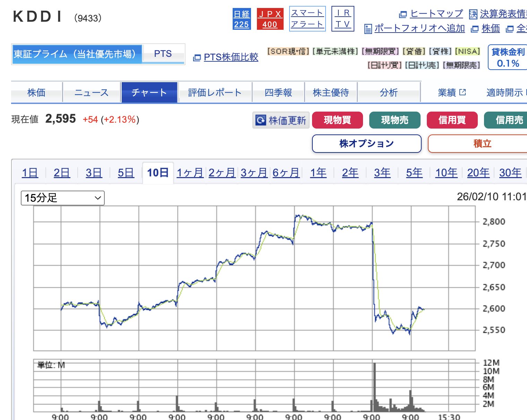Click the ポートフォリオへ追加 link
Image resolution: width=527 pixels, height=420 pixels.
tap(420, 28)
